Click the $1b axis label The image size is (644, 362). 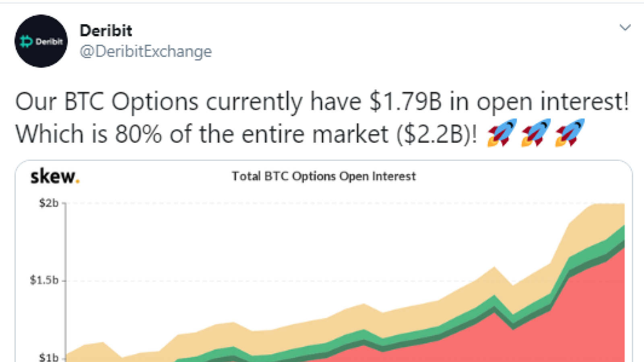49,357
